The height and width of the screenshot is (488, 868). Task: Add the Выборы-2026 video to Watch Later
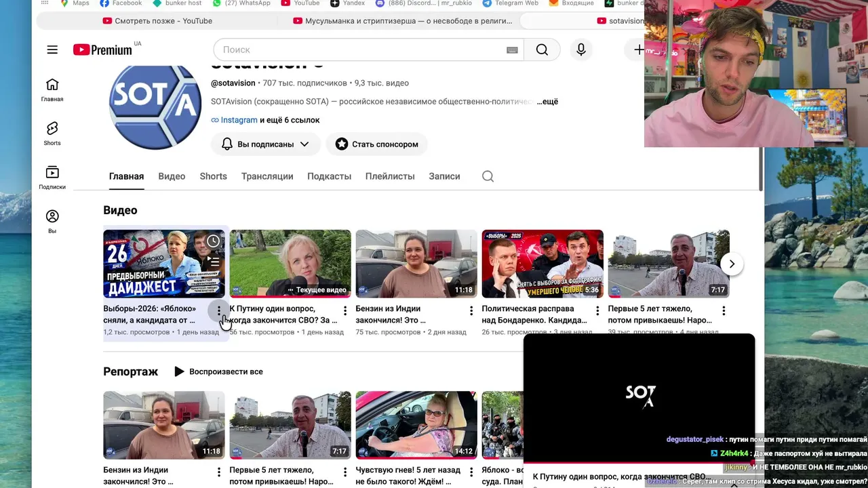213,241
